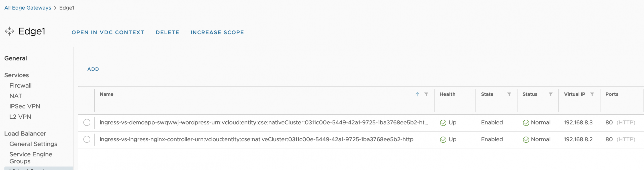Open the Status column filter icon
This screenshot has width=644, height=170.
coord(551,94)
